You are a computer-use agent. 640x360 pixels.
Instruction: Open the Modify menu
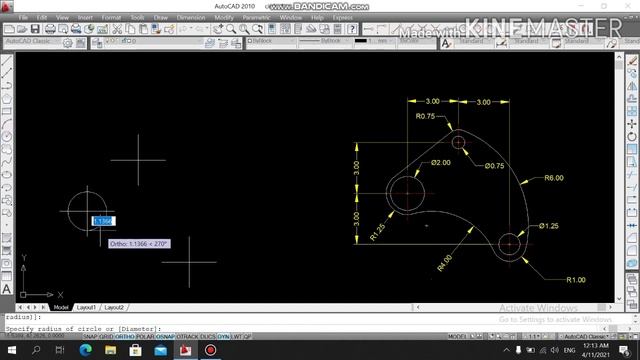(x=224, y=18)
